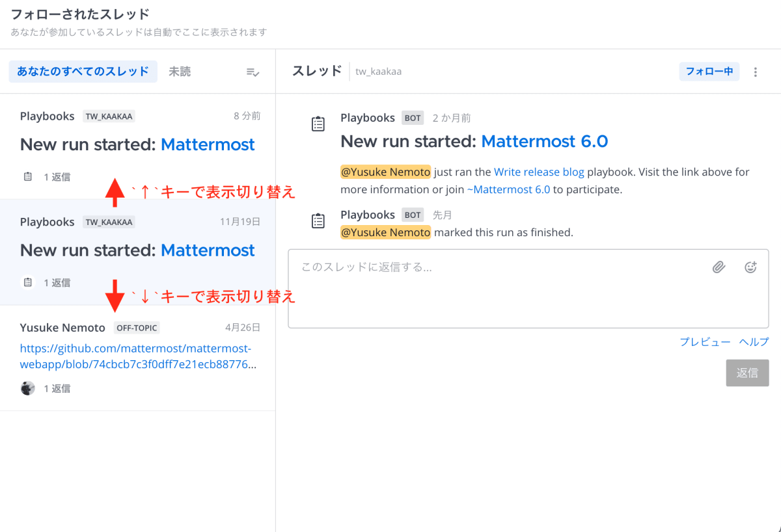Open the Yusuke Nemoto OFF-TOPIC thread
The height and width of the screenshot is (532, 781).
click(x=137, y=358)
